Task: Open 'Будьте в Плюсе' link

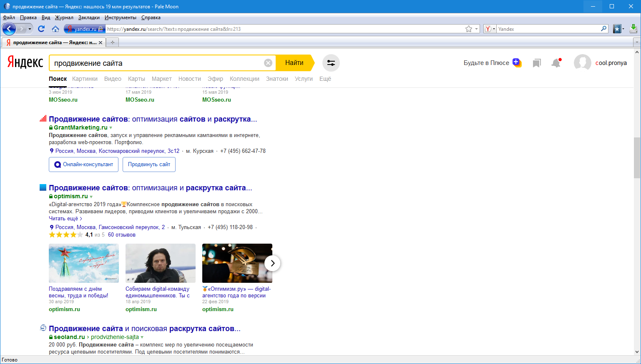Action: (486, 63)
